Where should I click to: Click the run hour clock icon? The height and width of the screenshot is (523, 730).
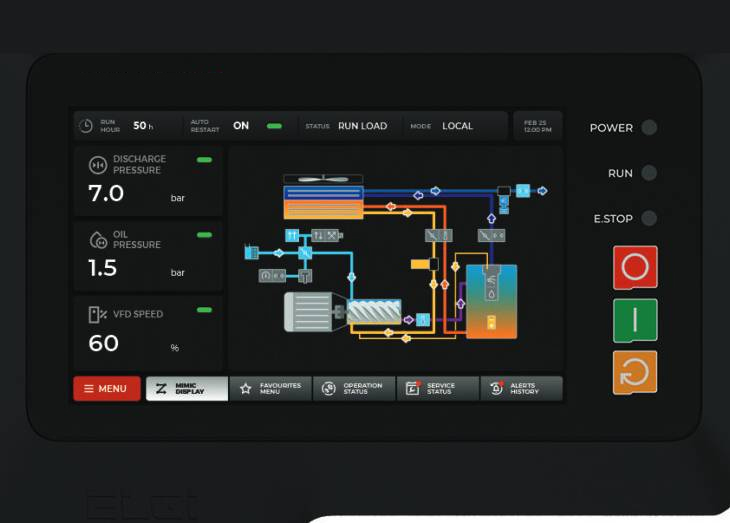pyautogui.click(x=86, y=126)
